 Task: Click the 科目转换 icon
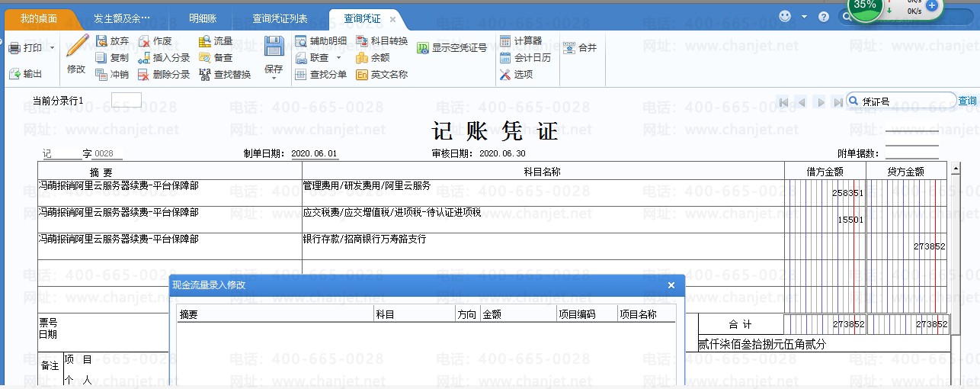pos(362,40)
